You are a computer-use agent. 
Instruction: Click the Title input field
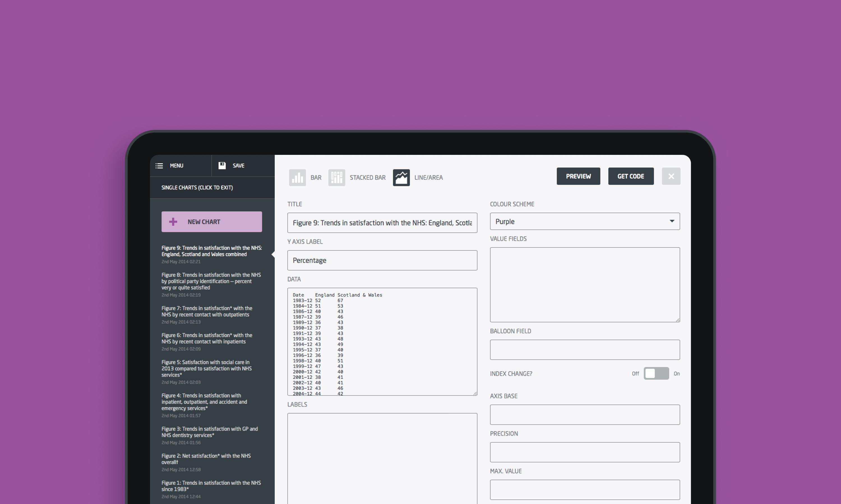tap(382, 223)
